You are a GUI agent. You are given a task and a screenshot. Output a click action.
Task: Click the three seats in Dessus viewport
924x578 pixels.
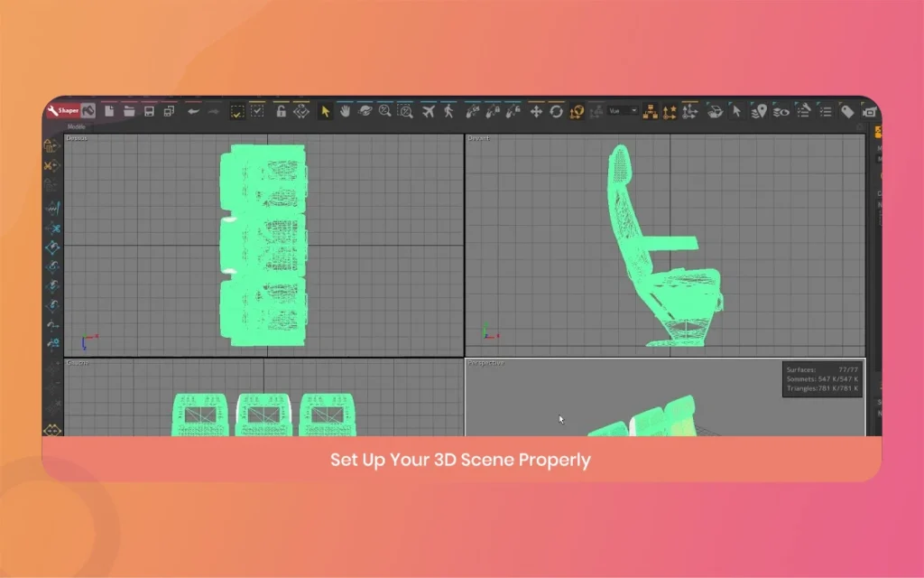pyautogui.click(x=263, y=245)
